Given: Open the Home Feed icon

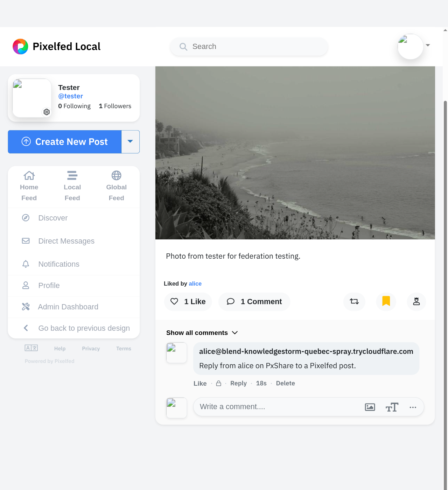Looking at the screenshot, I should tap(29, 175).
